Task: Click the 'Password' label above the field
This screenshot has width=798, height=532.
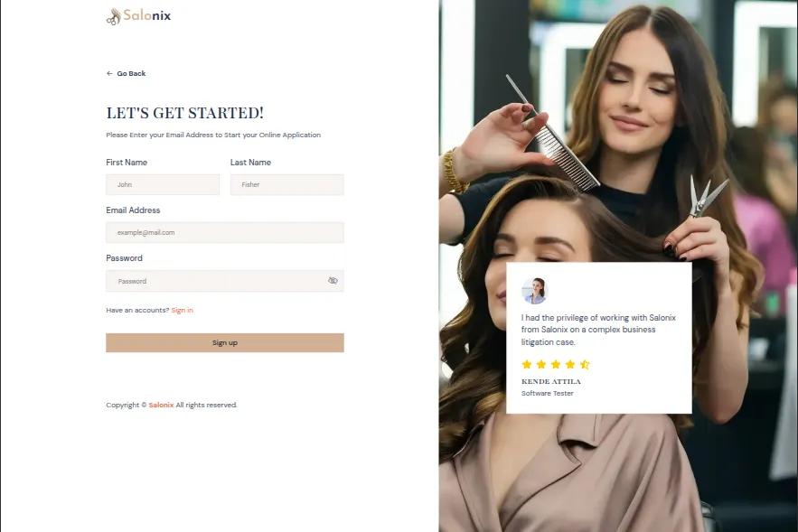Action: 124,257
